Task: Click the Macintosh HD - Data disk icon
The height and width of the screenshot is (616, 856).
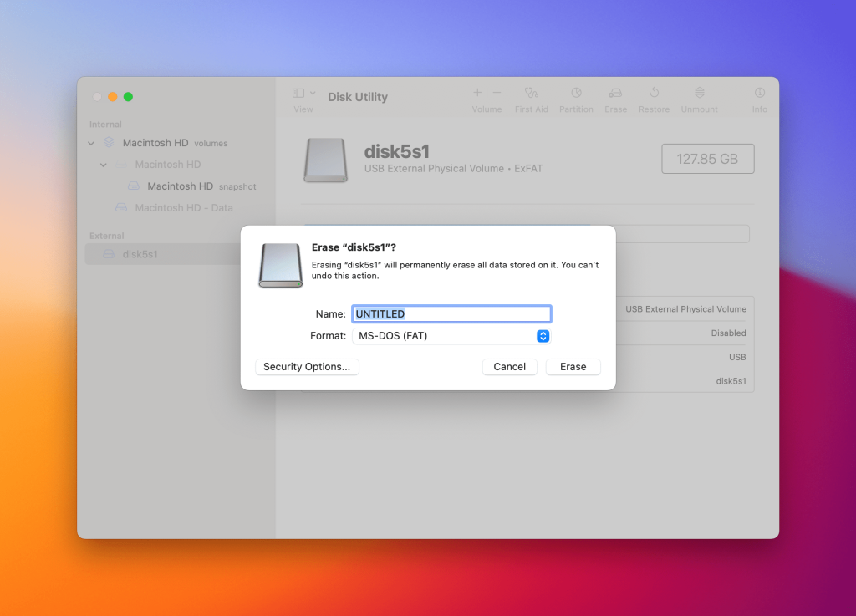Action: (120, 208)
